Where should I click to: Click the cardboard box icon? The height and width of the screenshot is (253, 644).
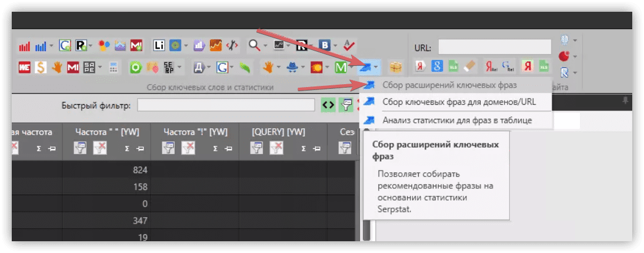[x=396, y=67]
